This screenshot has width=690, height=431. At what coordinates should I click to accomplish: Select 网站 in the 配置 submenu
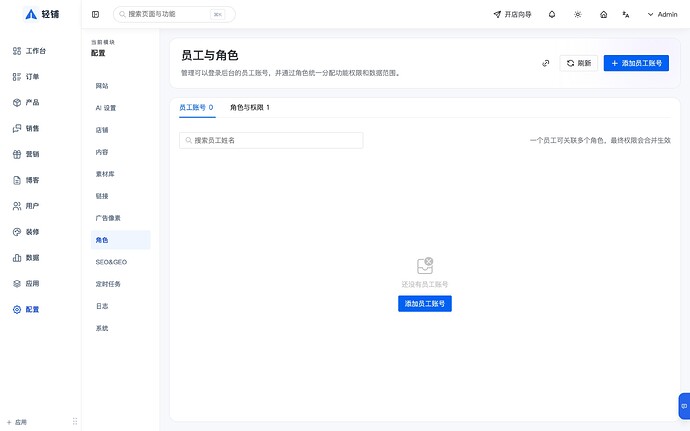pos(120,86)
